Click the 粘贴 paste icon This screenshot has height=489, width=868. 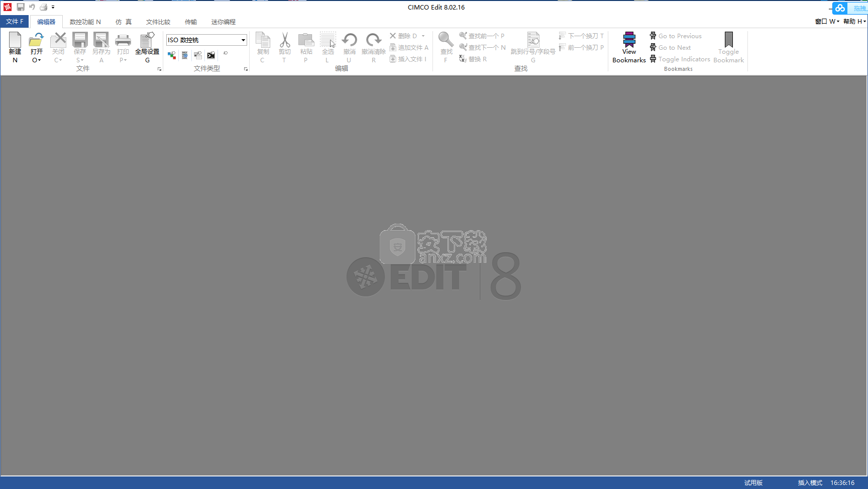[x=306, y=40]
